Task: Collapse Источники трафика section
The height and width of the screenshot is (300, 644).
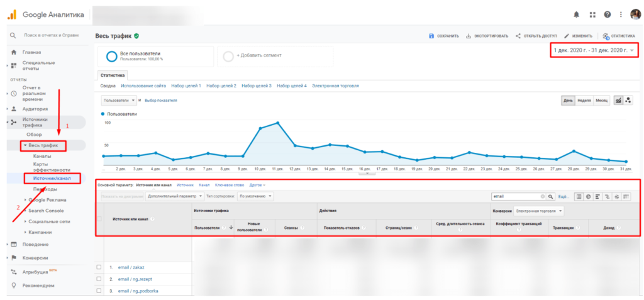Action: point(35,122)
